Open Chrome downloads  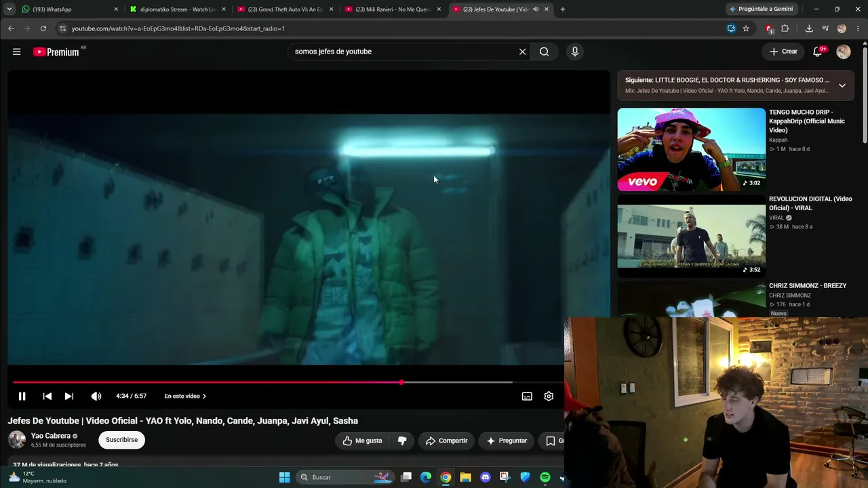[809, 28]
